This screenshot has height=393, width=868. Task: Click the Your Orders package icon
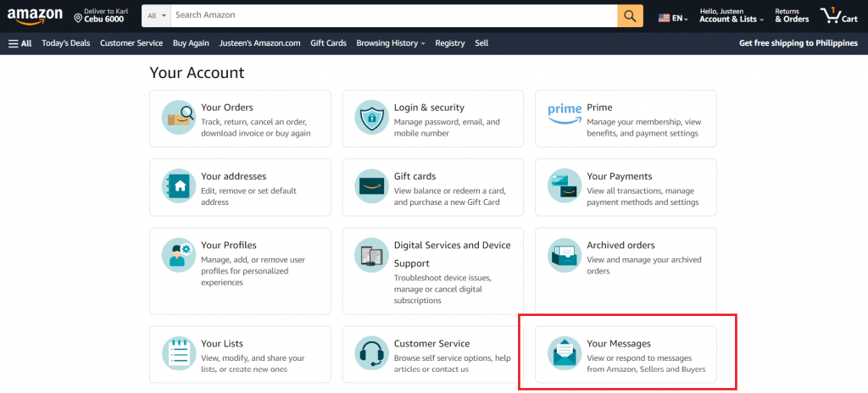point(178,118)
